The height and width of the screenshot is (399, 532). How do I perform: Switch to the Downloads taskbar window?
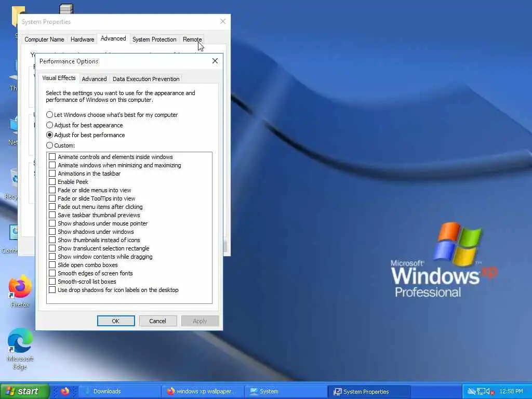[x=119, y=391]
